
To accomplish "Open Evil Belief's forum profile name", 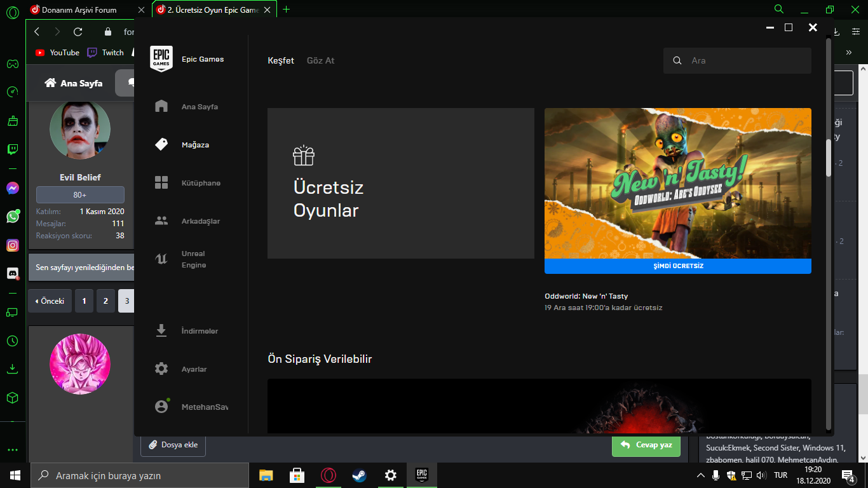I will tap(80, 177).
